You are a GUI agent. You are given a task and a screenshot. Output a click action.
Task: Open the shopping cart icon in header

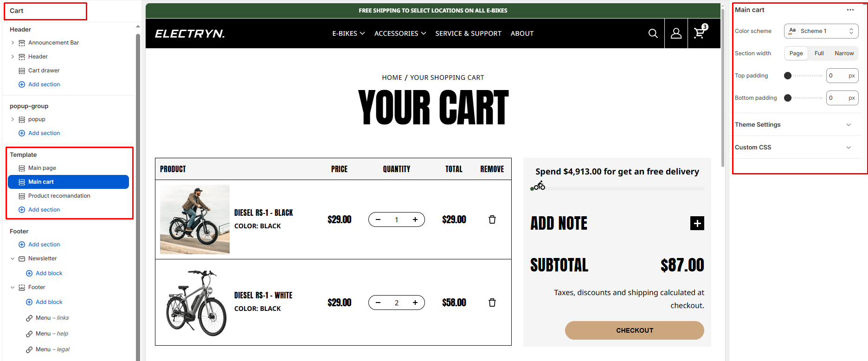click(x=700, y=33)
